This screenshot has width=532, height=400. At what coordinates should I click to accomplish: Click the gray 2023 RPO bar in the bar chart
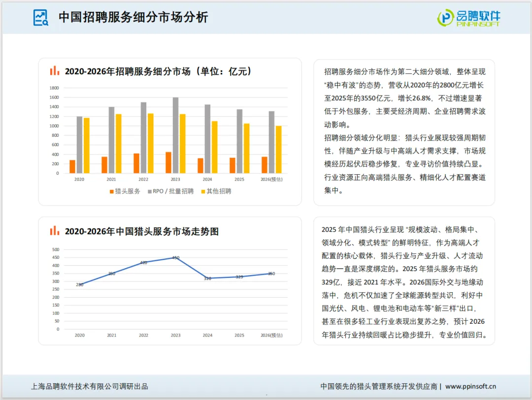[175, 135]
